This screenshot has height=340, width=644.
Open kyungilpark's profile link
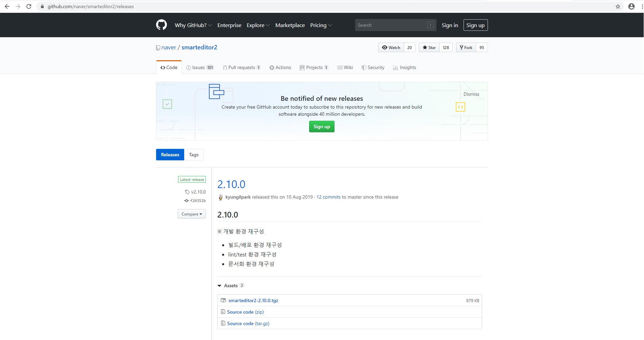click(x=238, y=197)
